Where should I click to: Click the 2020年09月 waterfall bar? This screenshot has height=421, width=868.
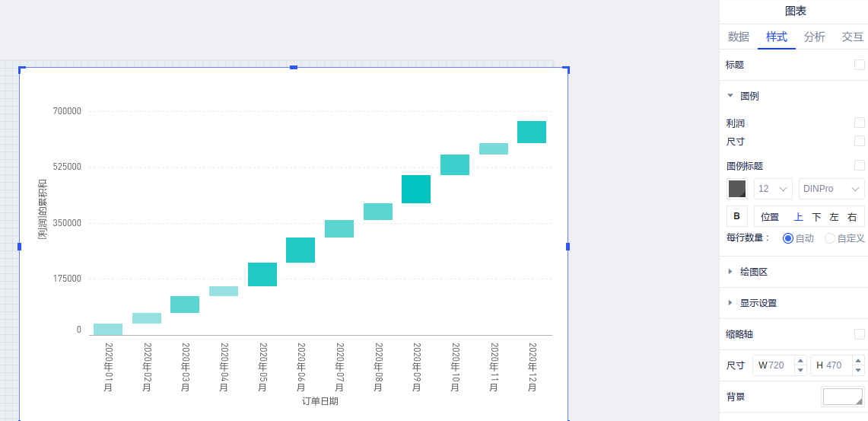point(416,189)
